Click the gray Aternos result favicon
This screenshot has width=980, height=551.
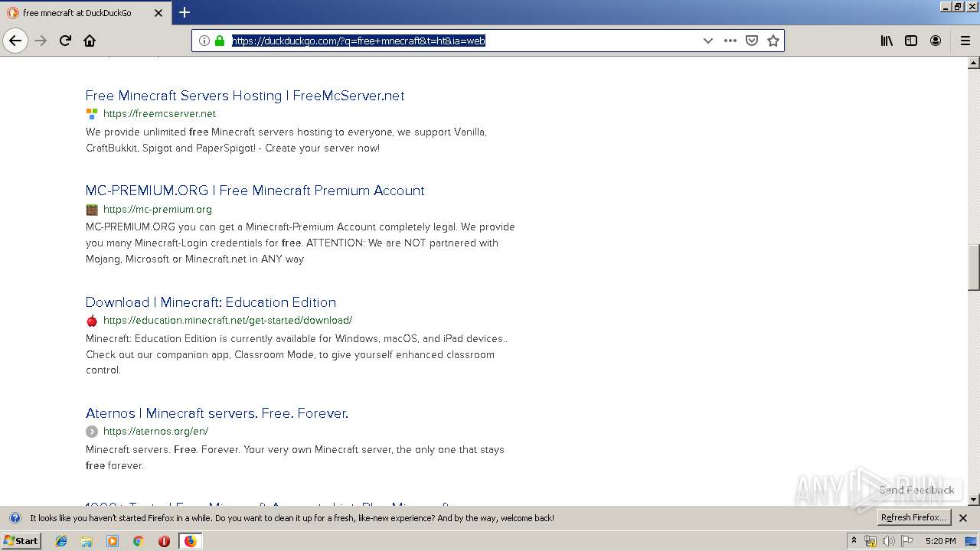tap(92, 432)
